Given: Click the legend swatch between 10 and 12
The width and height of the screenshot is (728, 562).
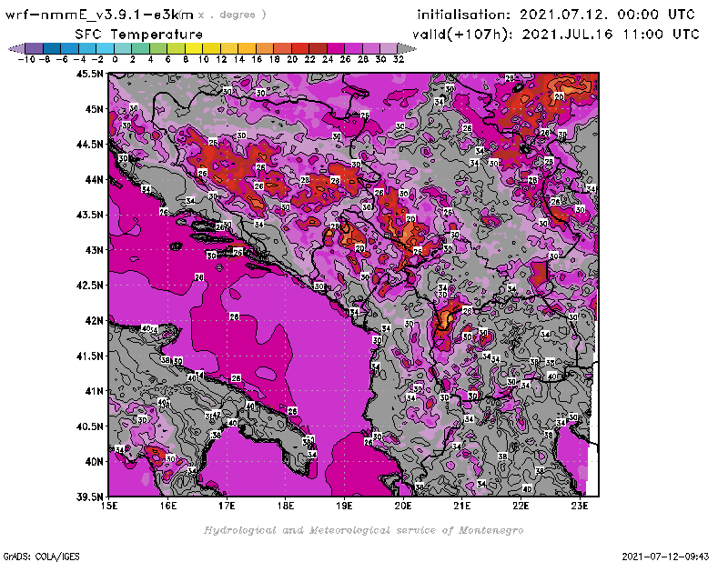Looking at the screenshot, I should pos(211,48).
